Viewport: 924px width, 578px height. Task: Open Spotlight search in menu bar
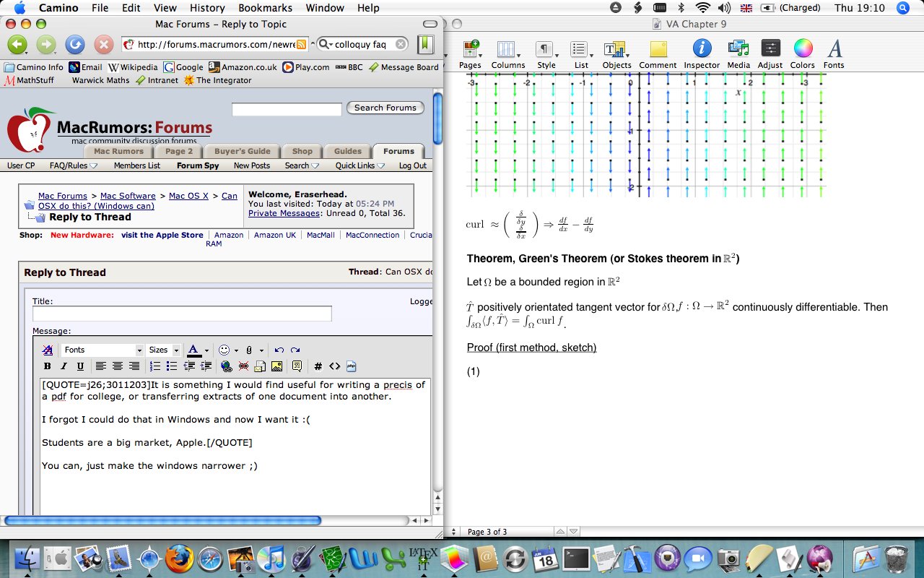[x=902, y=8]
